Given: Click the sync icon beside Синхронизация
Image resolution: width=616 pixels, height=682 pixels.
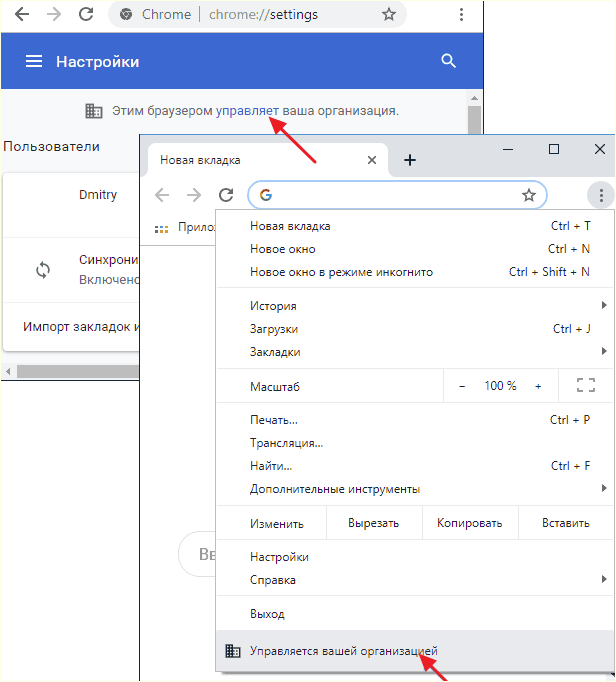Looking at the screenshot, I should (43, 270).
